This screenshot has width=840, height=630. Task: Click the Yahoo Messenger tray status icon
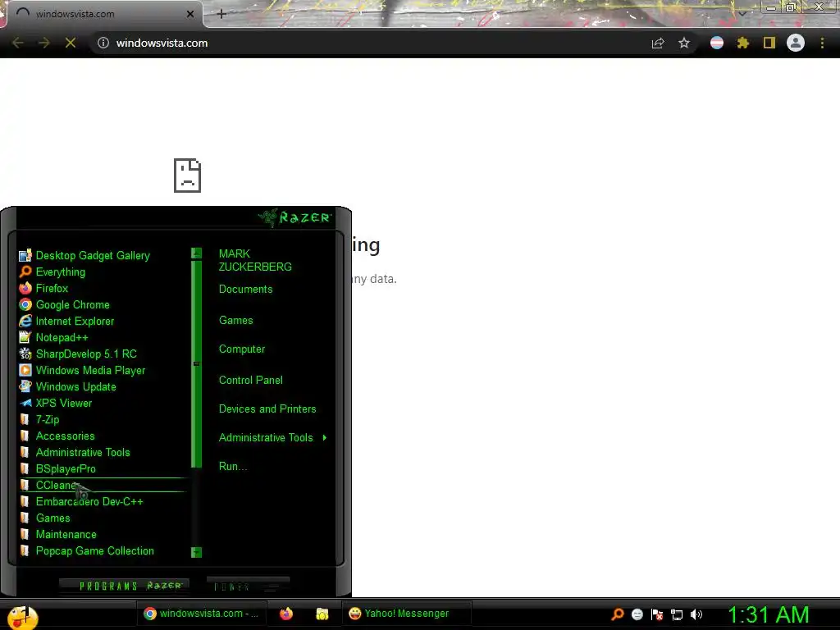pos(637,614)
